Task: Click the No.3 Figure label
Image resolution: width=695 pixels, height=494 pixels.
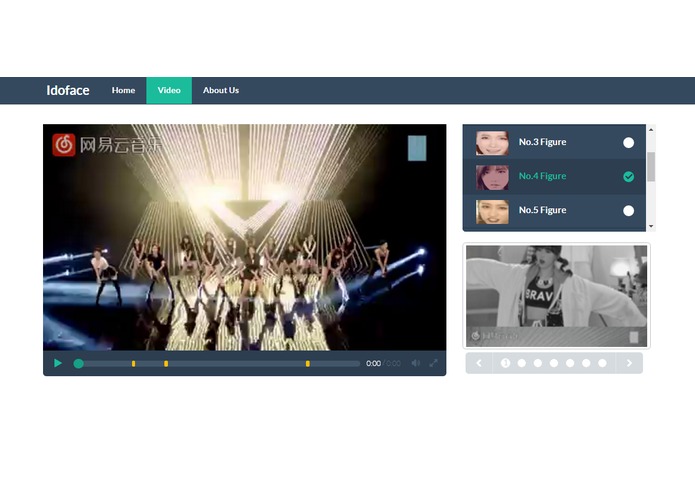Action: pyautogui.click(x=543, y=142)
